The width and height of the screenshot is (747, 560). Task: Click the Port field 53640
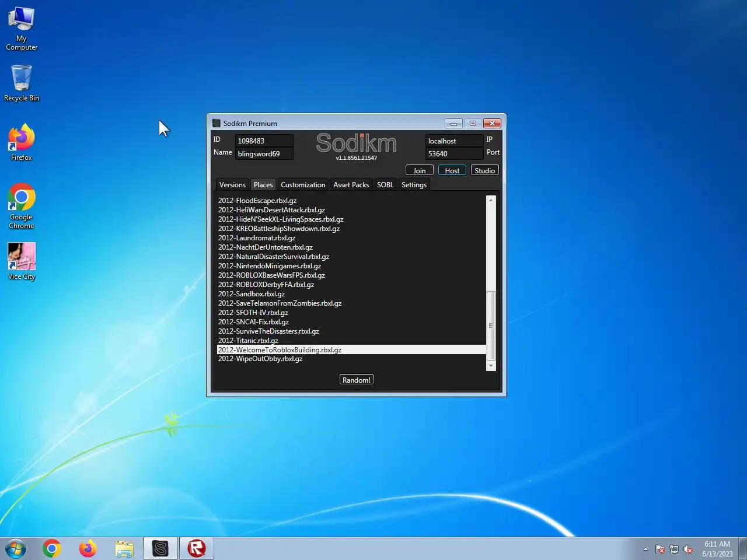455,153
